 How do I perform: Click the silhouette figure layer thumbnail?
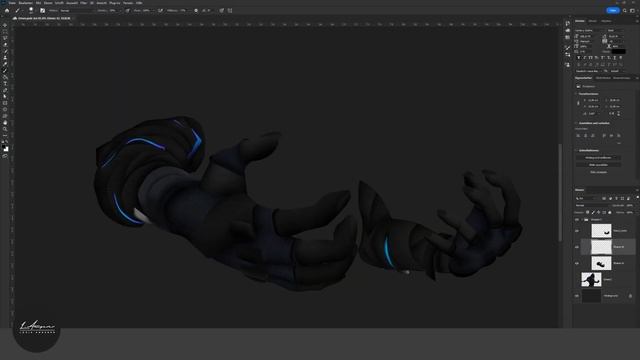pos(591,280)
